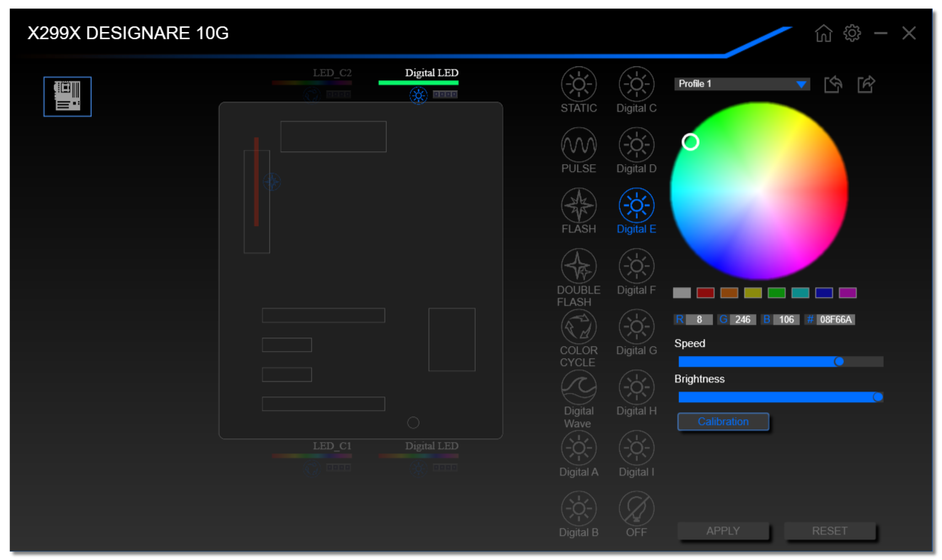
Task: Switch to COLOR CYCLE mode
Action: click(x=579, y=338)
